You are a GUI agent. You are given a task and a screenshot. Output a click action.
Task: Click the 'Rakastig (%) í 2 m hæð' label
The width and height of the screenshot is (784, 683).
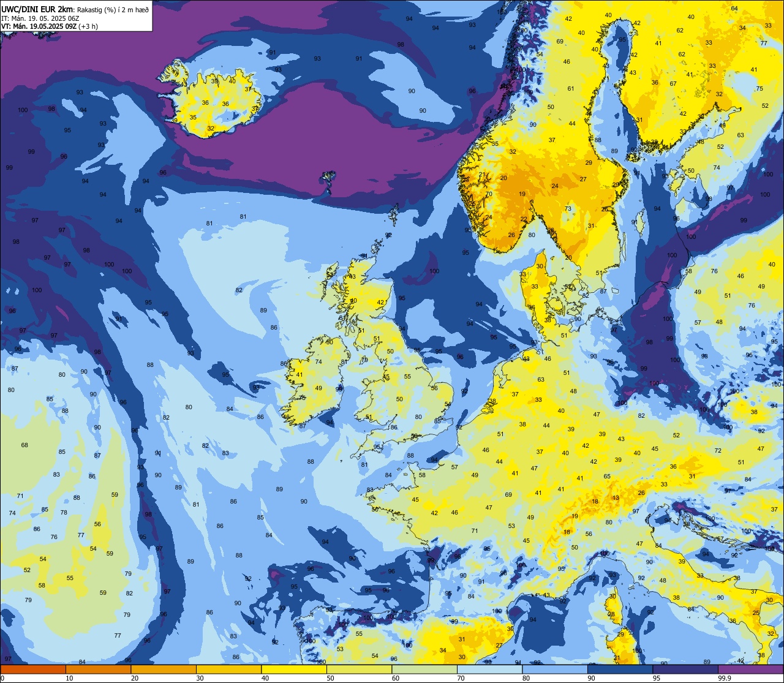[113, 10]
